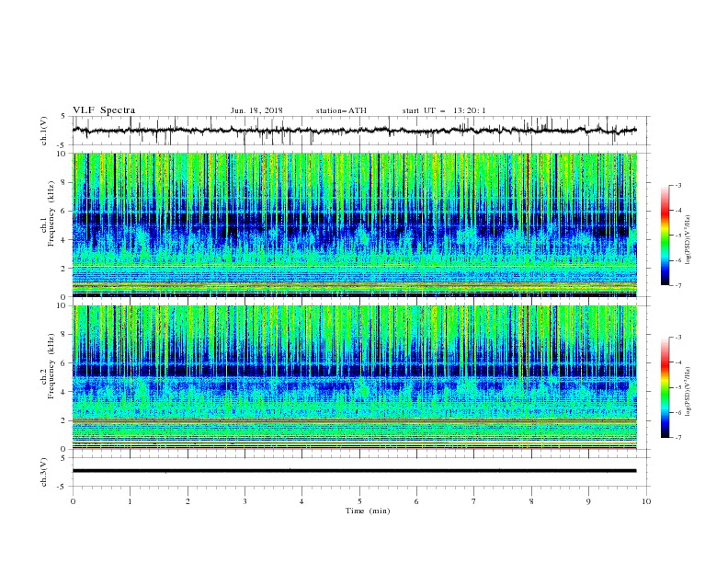728x563 pixels.
Task: Click the log(PSD) label beside ch.1 colorbar
Action: point(689,240)
